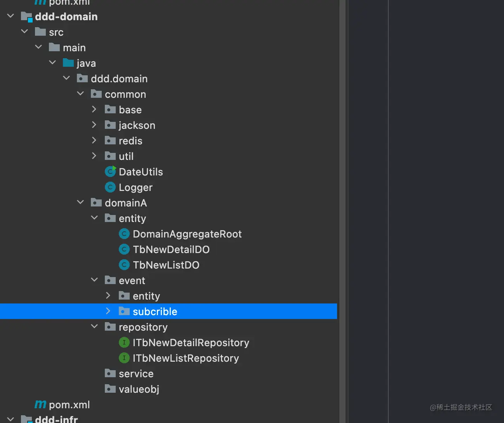Collapse the repository package chevron
Viewport: 504px width, 423px height.
pyautogui.click(x=95, y=326)
